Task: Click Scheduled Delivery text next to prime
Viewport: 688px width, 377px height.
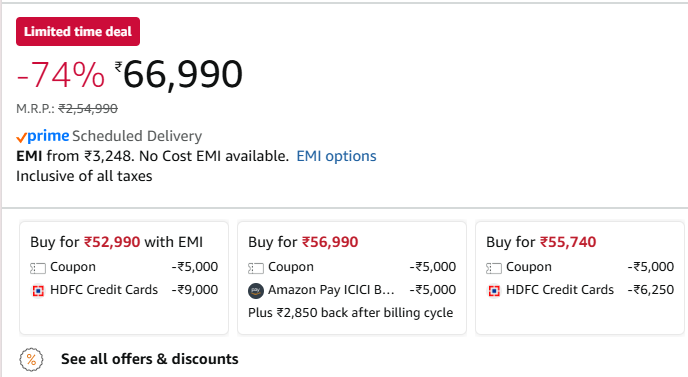Action: [137, 136]
